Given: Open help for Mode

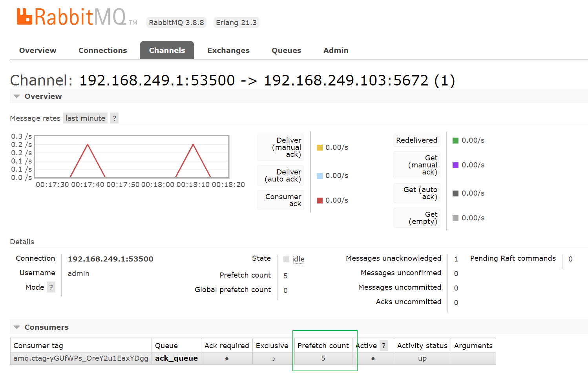Looking at the screenshot, I should pyautogui.click(x=51, y=287).
